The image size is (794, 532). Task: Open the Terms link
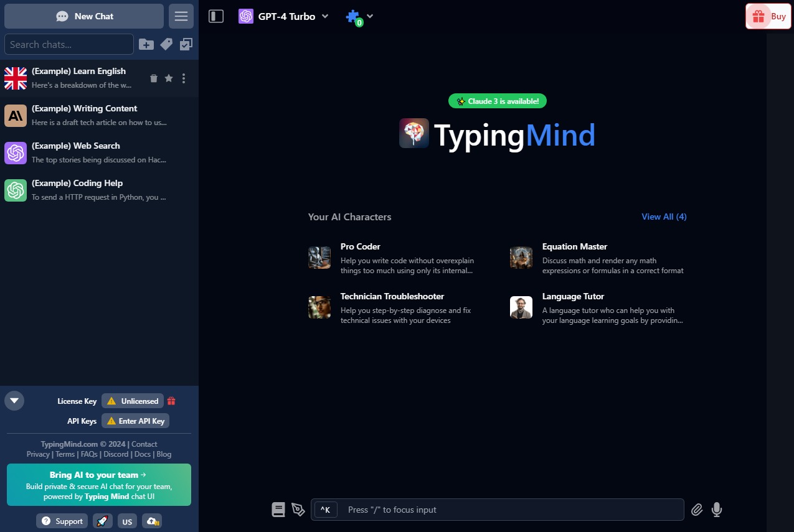(x=65, y=454)
